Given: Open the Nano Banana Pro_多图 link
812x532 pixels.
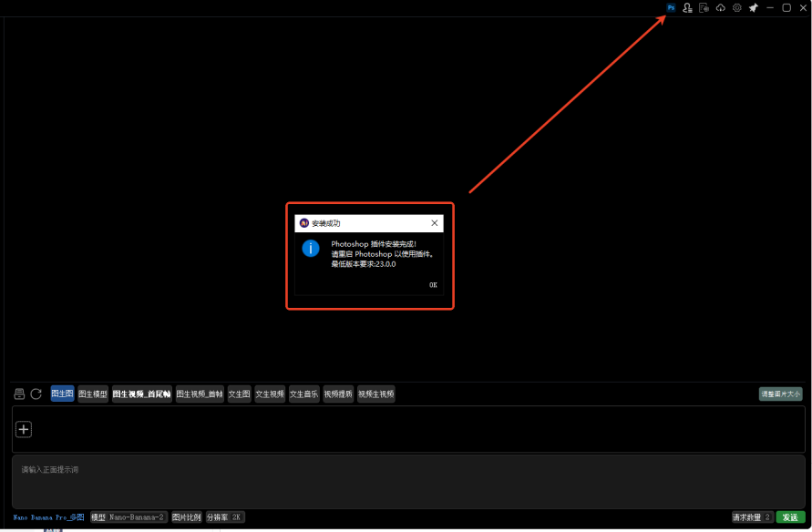Looking at the screenshot, I should [x=48, y=517].
